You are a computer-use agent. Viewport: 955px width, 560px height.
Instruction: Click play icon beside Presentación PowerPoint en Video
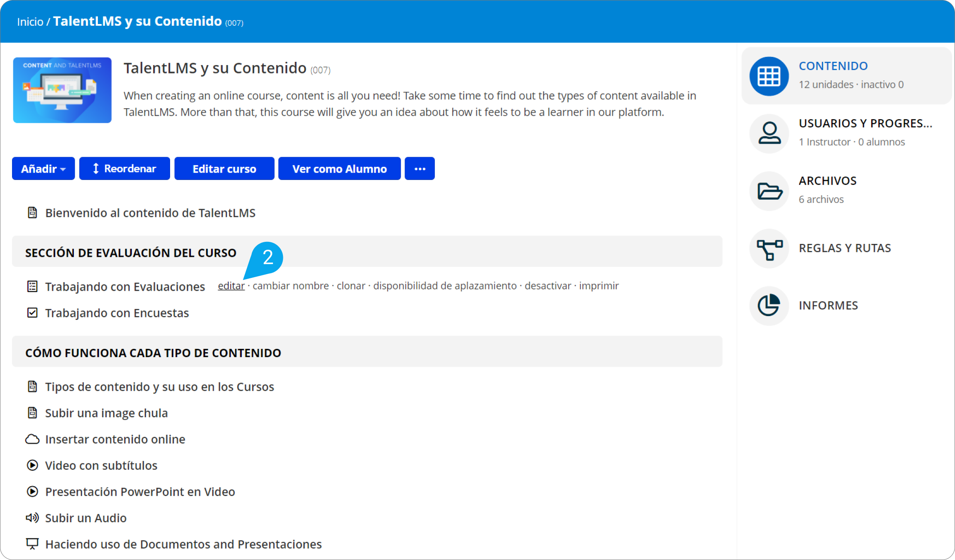pos(32,492)
